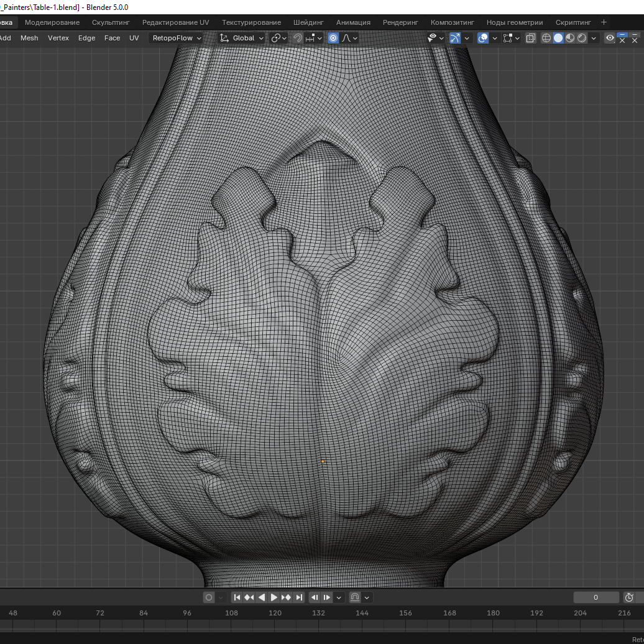Select wireframe viewport shading mode

(546, 38)
